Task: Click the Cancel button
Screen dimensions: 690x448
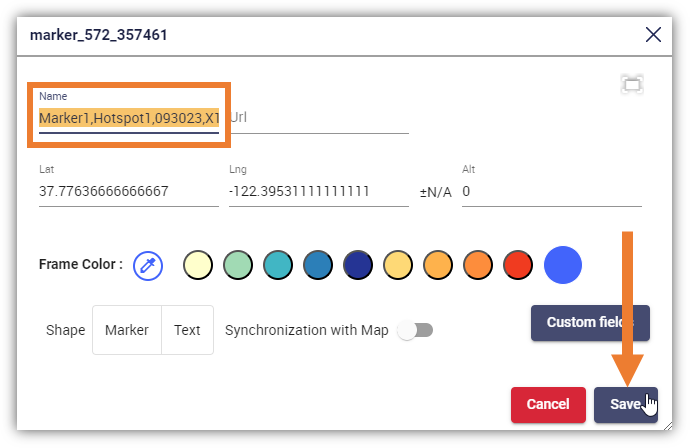Action: pos(548,404)
